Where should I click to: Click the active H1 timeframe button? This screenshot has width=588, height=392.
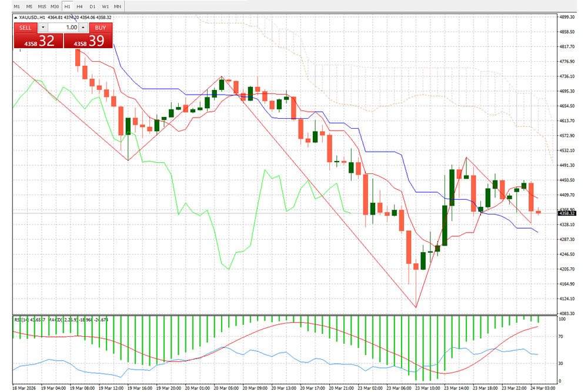tap(68, 6)
